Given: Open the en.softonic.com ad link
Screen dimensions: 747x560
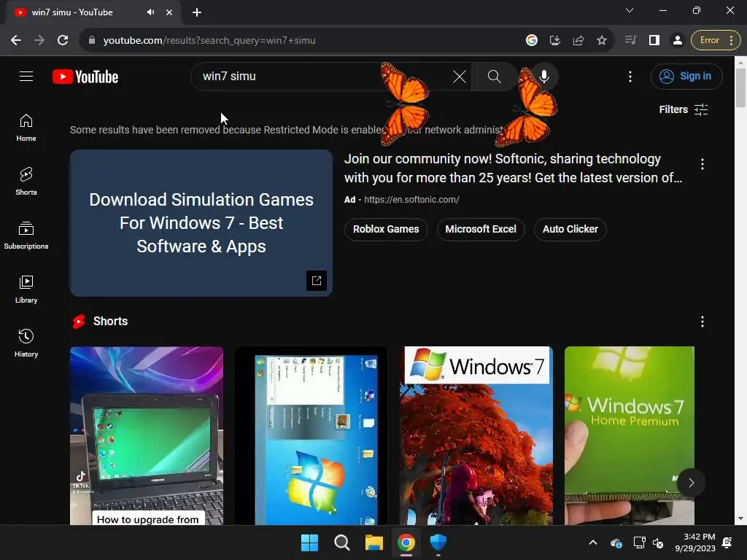Looking at the screenshot, I should coord(411,200).
